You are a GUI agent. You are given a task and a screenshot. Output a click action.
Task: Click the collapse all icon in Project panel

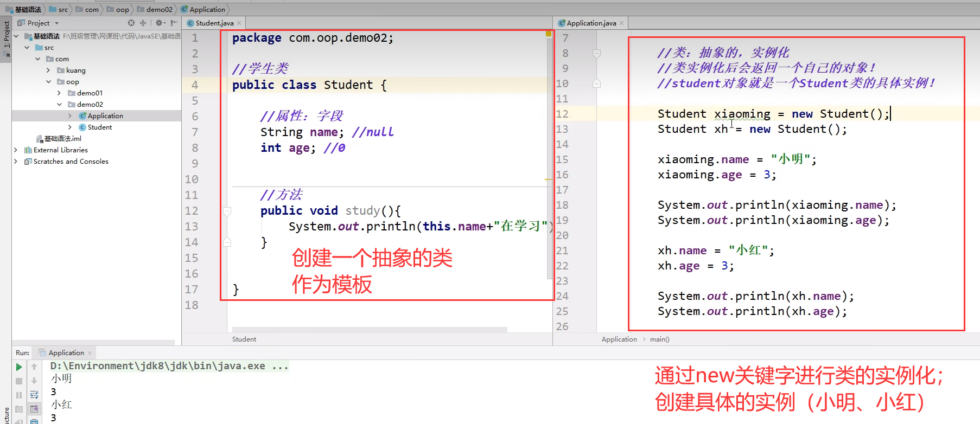pos(143,23)
